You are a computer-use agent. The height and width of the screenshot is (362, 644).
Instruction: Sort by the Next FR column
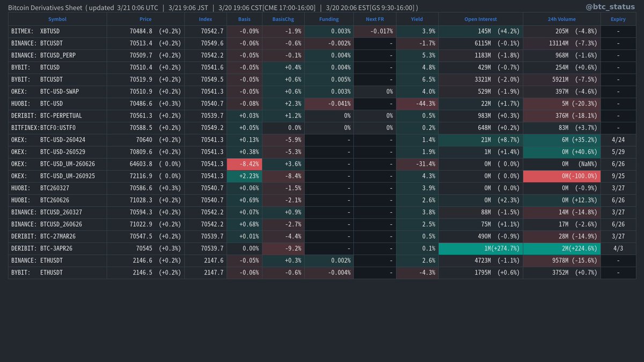(375, 19)
